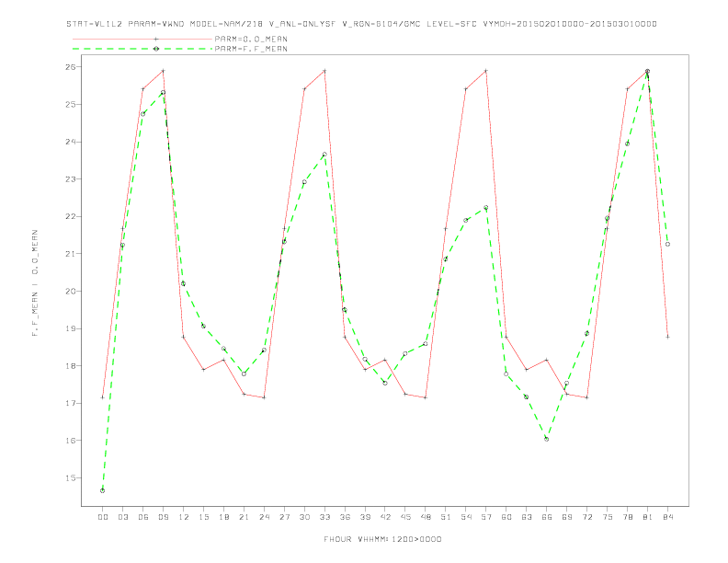The image size is (728, 563).
Task: Click y-axis tick label 26
Action: 71,67
